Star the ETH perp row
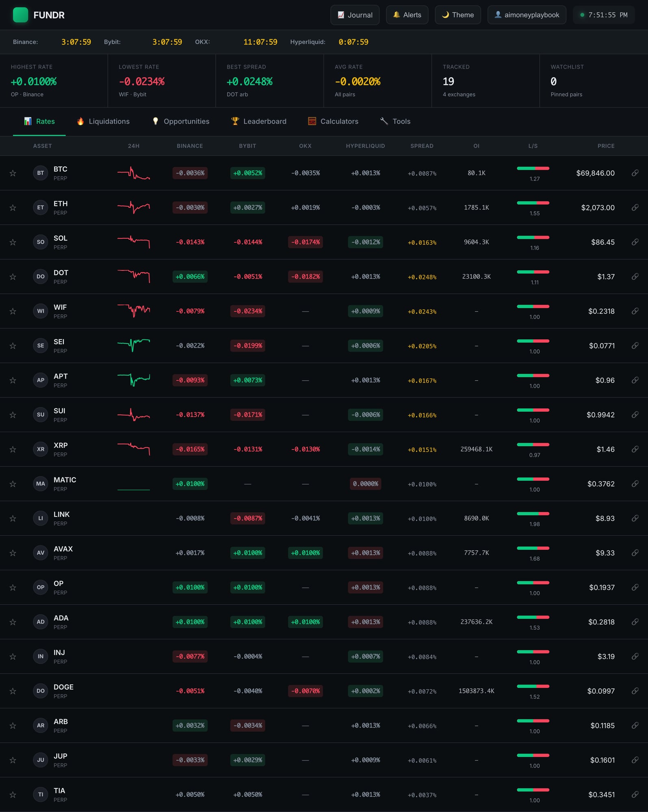This screenshot has height=812, width=648. click(13, 208)
